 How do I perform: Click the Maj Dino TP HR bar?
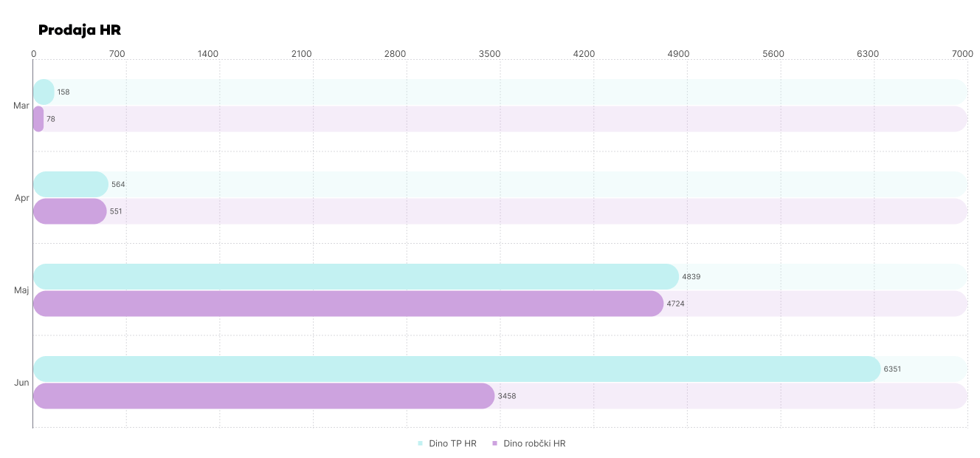coord(356,276)
